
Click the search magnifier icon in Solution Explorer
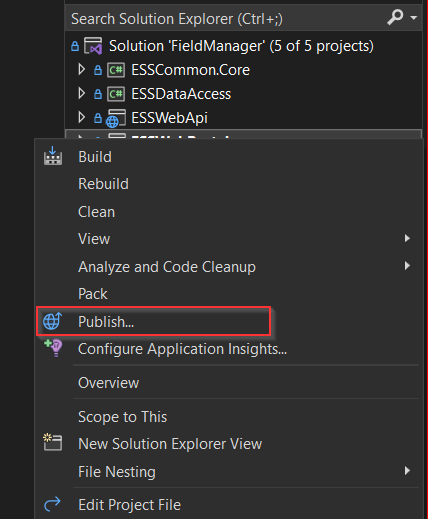coord(395,17)
